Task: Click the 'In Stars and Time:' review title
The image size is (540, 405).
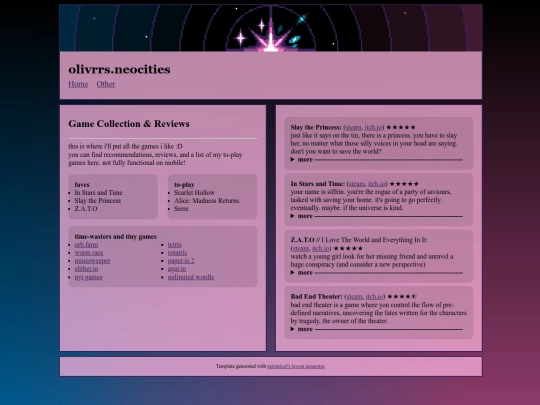Action: click(x=318, y=184)
